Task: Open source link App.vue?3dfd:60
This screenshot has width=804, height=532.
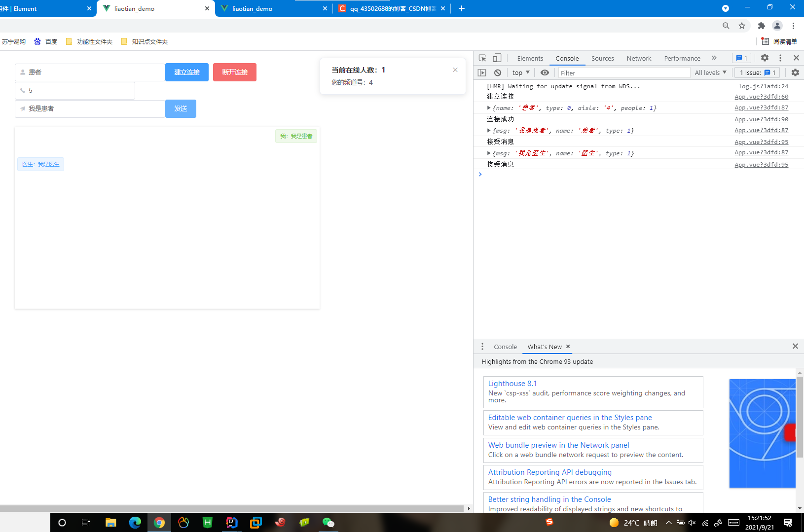Action: [x=761, y=97]
